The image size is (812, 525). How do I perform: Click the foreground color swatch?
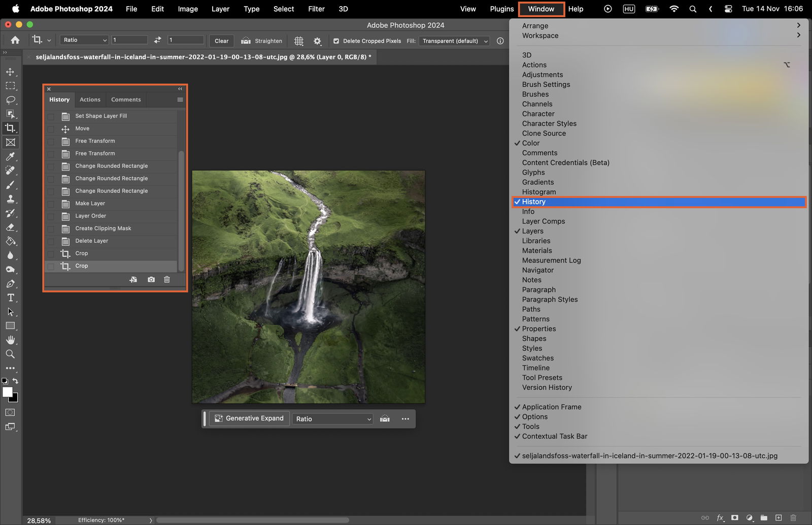click(x=8, y=392)
